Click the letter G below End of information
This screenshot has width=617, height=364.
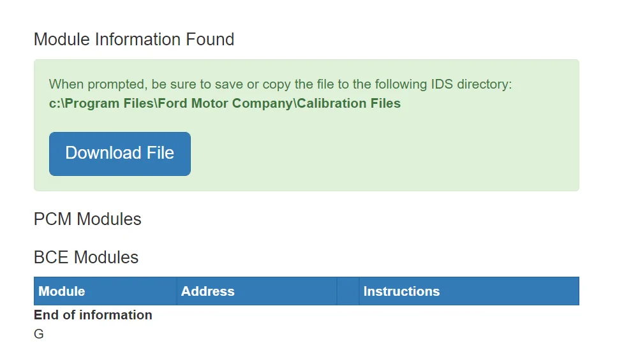pyautogui.click(x=38, y=334)
